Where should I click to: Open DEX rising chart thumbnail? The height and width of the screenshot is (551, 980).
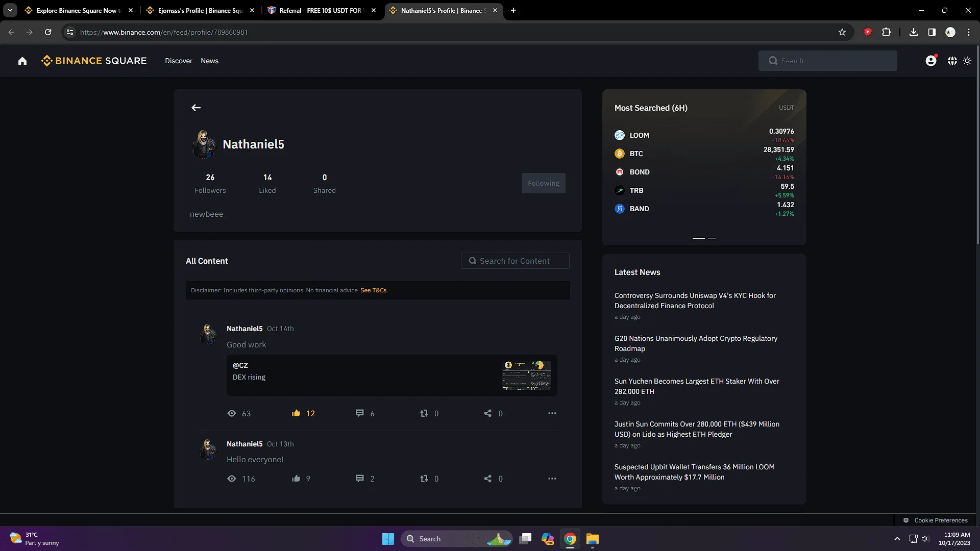(527, 375)
